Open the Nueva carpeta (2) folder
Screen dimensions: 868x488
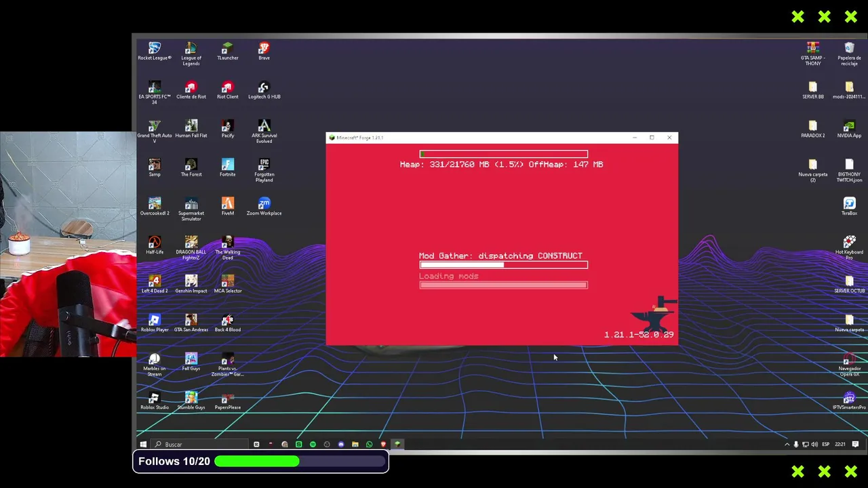[x=813, y=170]
